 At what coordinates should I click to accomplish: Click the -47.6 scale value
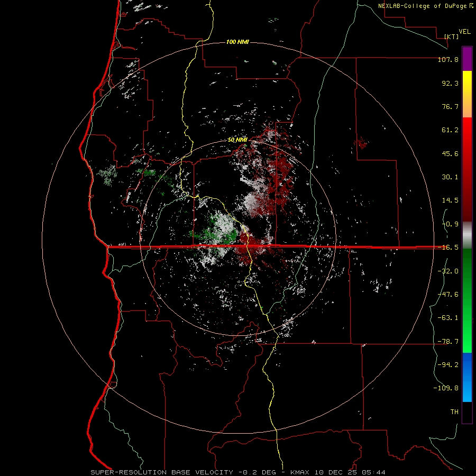click(448, 295)
